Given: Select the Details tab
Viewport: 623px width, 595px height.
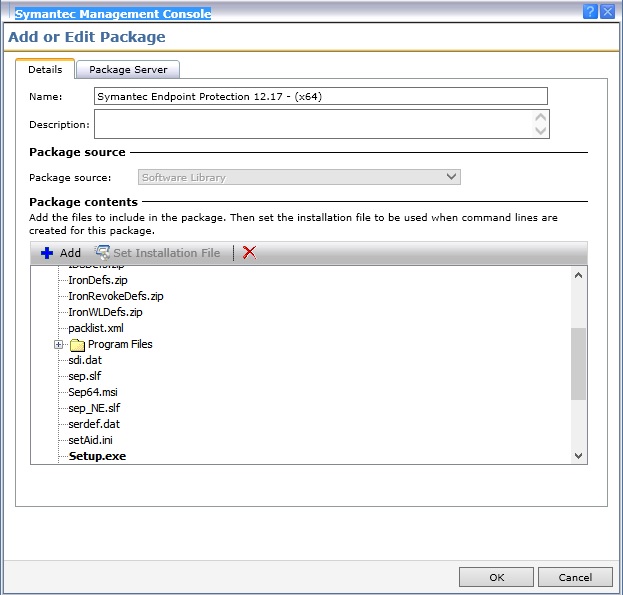Looking at the screenshot, I should pos(45,70).
